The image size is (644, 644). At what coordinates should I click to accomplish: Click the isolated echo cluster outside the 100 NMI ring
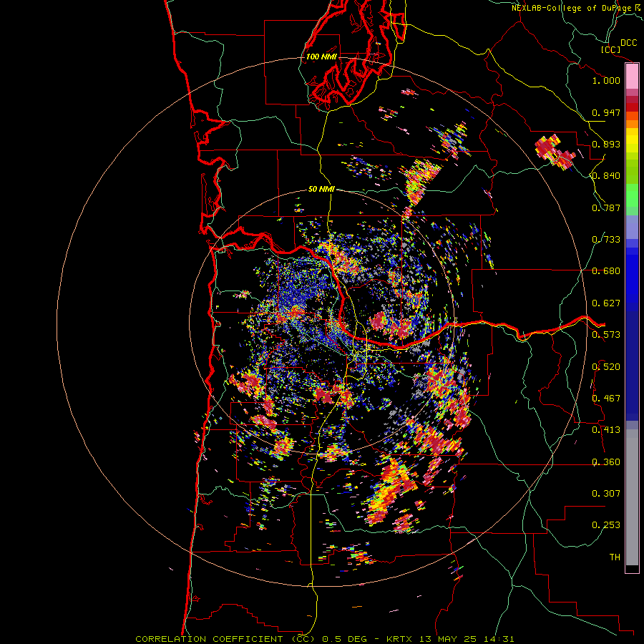(554, 151)
